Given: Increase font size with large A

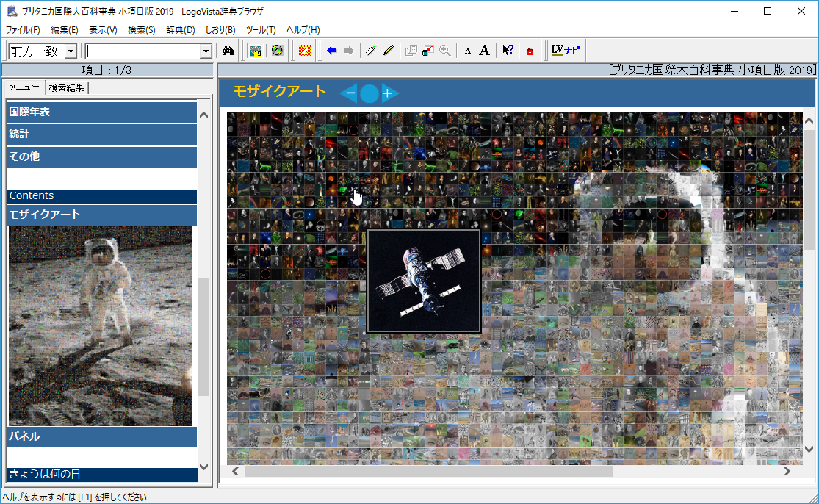Looking at the screenshot, I should (485, 51).
